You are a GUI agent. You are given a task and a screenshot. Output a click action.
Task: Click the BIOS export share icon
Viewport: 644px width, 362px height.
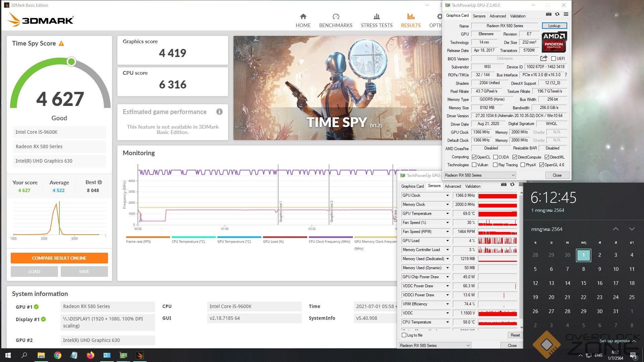tap(544, 58)
